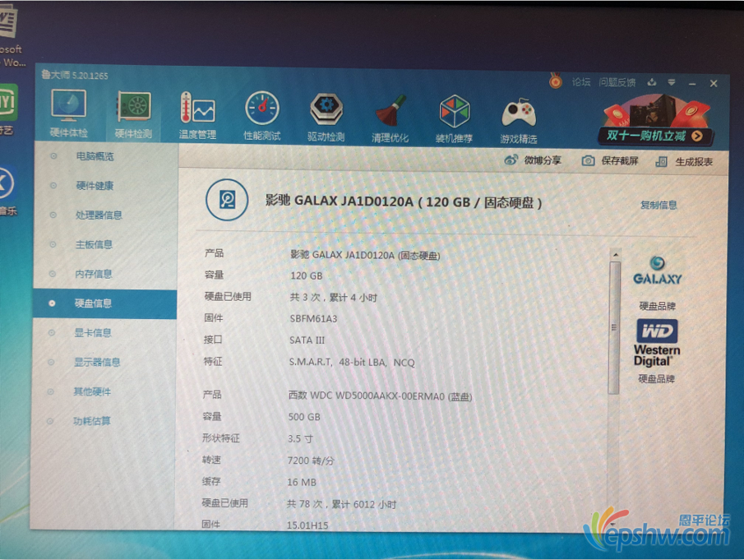Click the 双十一购机立减 promotion banner

(656, 119)
